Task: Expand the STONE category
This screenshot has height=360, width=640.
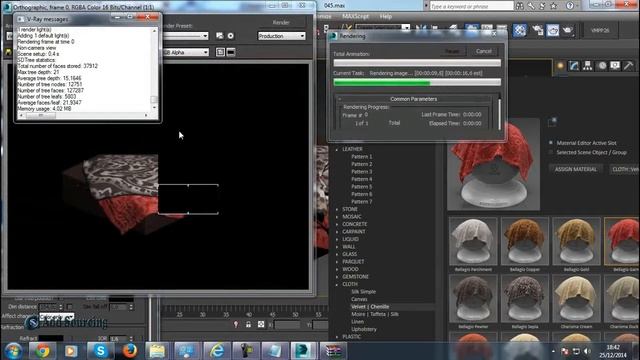Action: pos(337,209)
